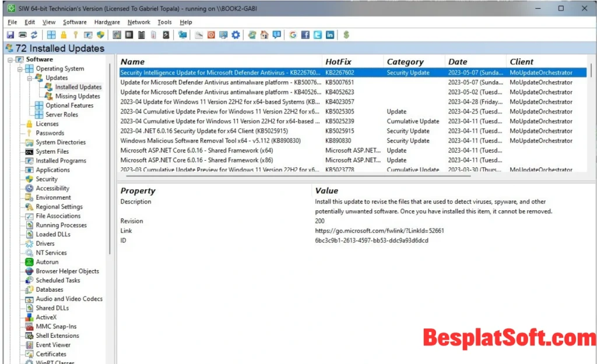Select Missing Updates in the tree
Viewport: 597px width, 364px height.
pos(78,96)
